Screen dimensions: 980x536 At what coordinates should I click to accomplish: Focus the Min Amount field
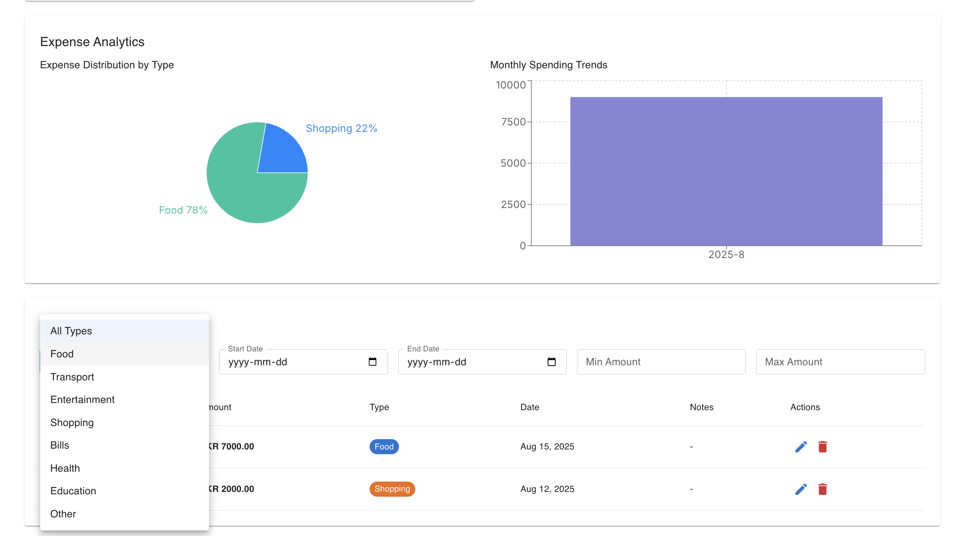click(x=661, y=362)
